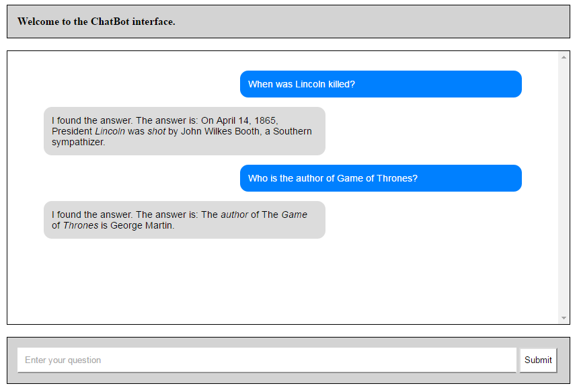Click the scroll-up arrow icon
This screenshot has height=392, width=577.
(x=562, y=56)
